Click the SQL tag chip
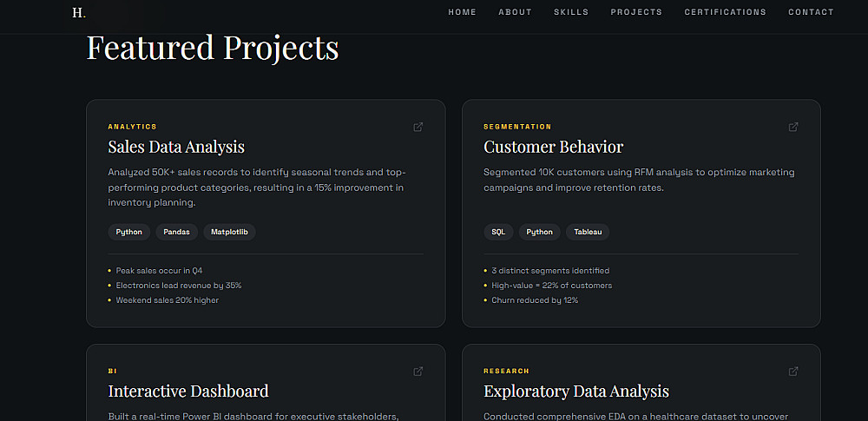868x421 pixels. click(x=498, y=232)
